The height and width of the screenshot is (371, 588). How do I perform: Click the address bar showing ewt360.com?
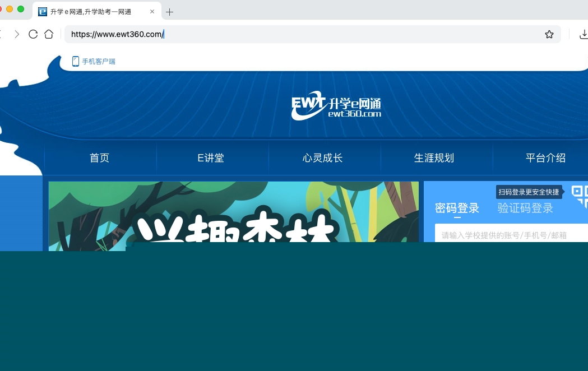pyautogui.click(x=303, y=34)
